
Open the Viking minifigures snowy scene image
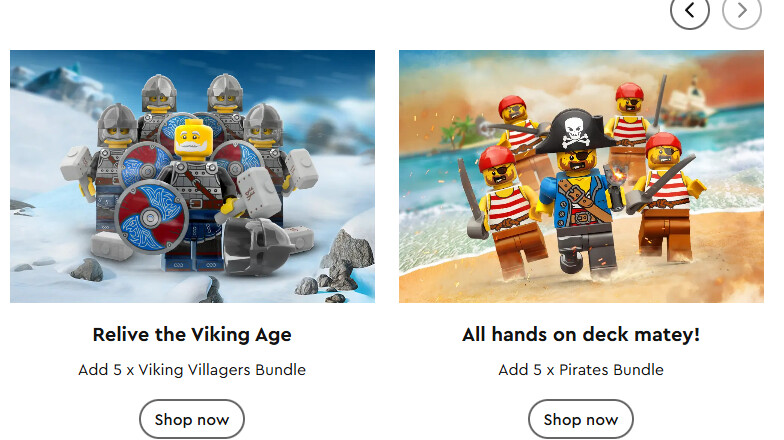[x=192, y=176]
